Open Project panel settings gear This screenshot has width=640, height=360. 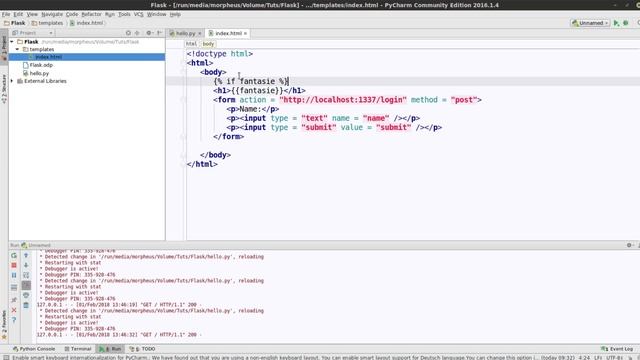149,33
